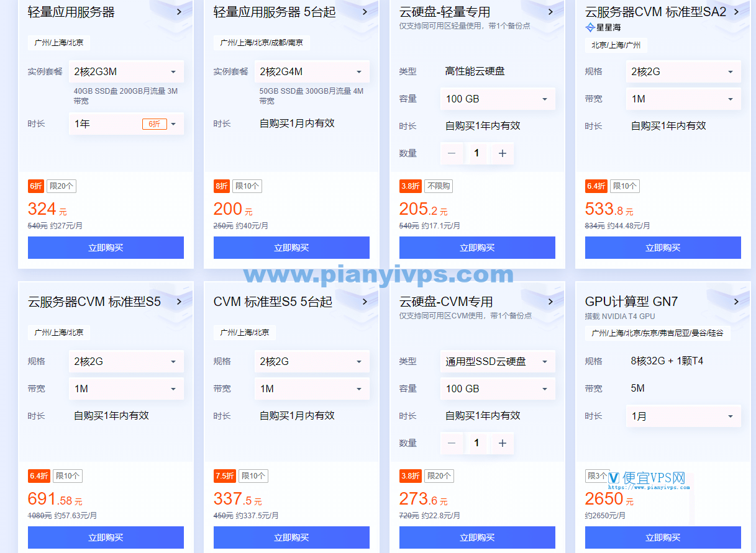Open GPU计算型 GN7 title link

[x=631, y=302]
